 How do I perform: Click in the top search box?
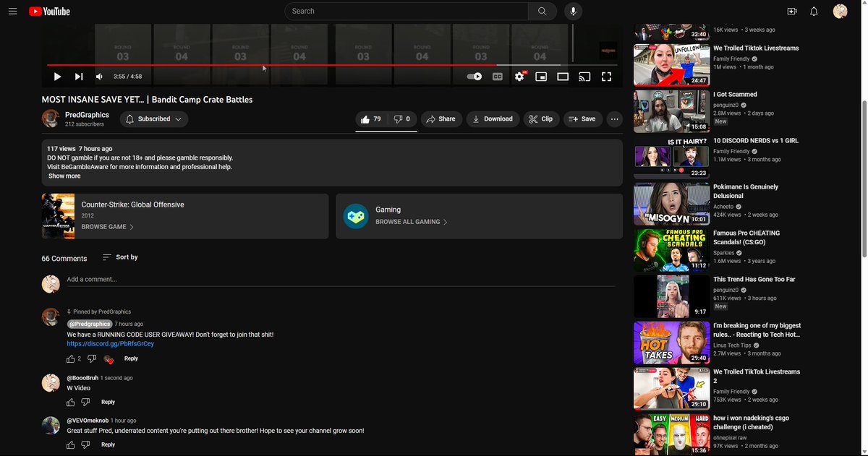point(407,12)
